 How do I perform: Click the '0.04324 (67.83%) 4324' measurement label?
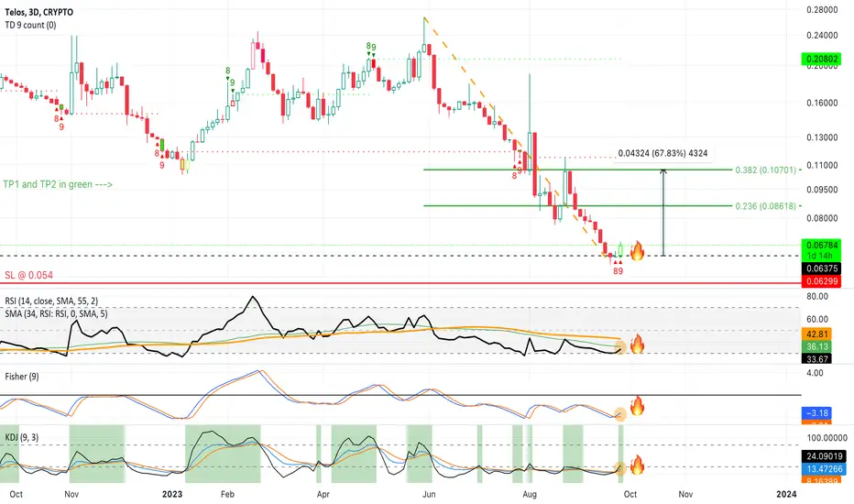coord(662,154)
